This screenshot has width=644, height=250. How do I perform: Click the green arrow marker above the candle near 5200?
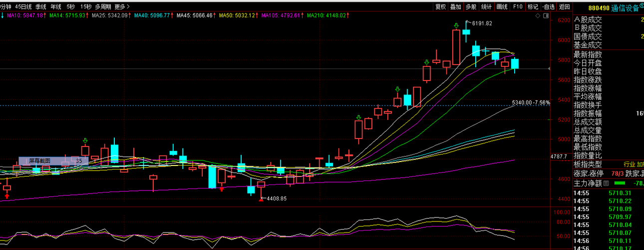[358, 117]
